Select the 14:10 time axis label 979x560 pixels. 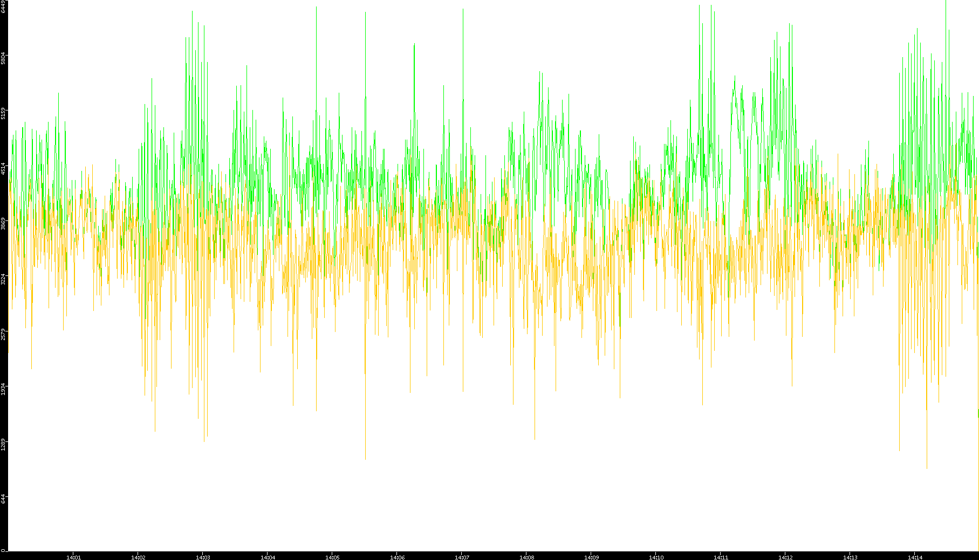point(656,557)
